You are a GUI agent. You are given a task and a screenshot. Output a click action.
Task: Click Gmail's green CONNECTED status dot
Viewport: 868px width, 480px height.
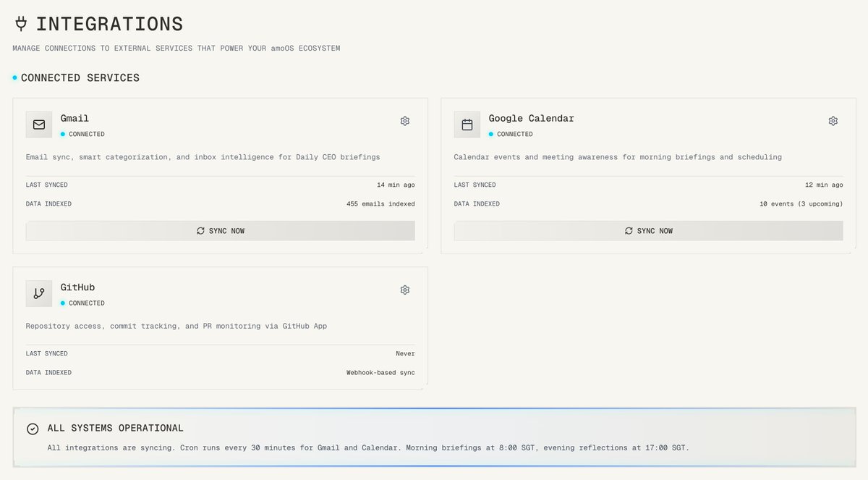click(x=64, y=134)
